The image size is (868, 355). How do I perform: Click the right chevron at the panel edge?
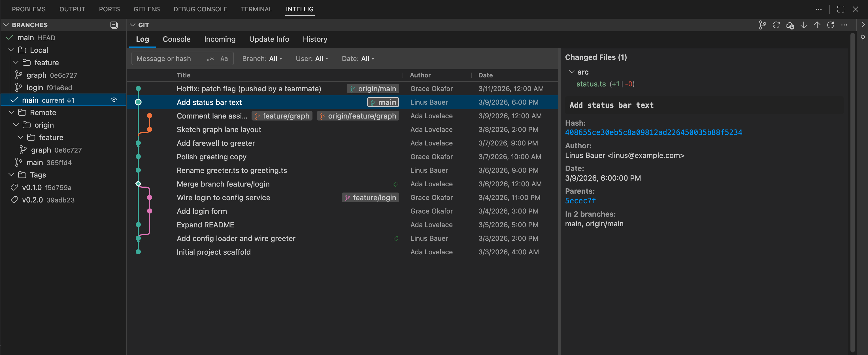click(863, 25)
